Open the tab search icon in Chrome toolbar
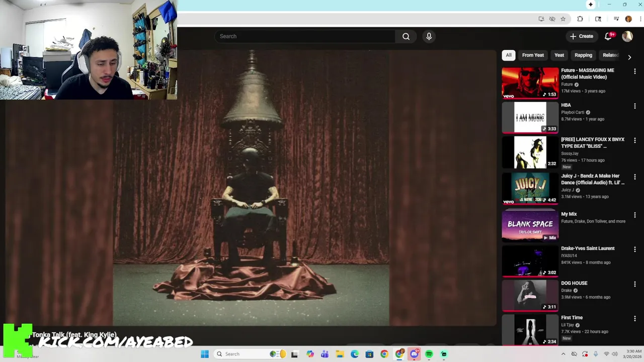 (x=598, y=19)
